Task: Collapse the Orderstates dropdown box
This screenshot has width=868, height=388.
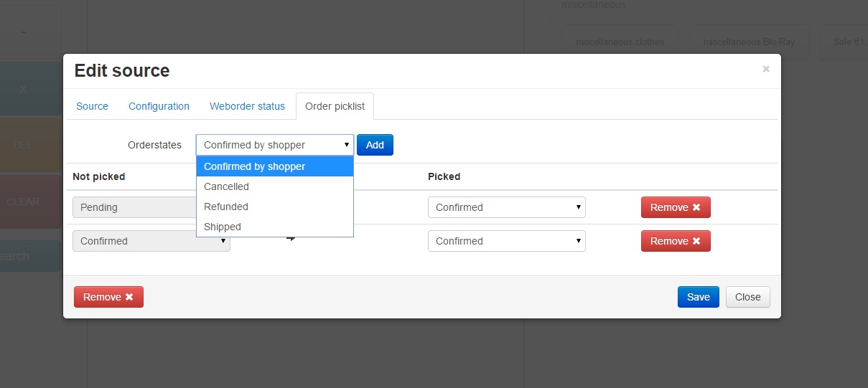Action: point(275,145)
